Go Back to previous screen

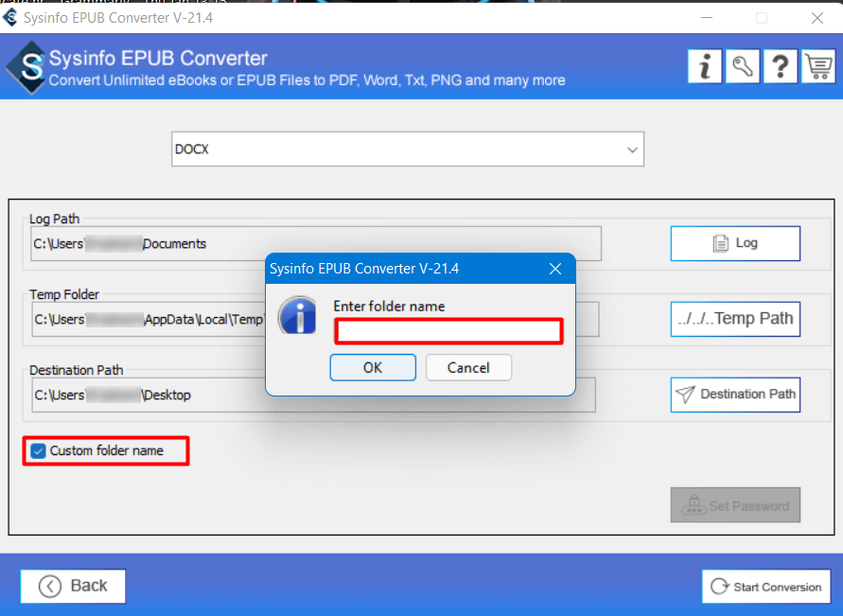coord(73,586)
